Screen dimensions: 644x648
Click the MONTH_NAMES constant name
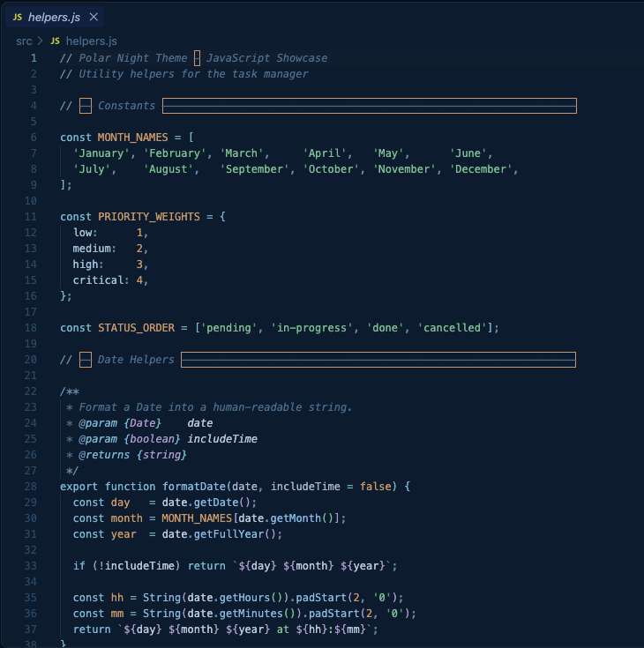[133, 138]
